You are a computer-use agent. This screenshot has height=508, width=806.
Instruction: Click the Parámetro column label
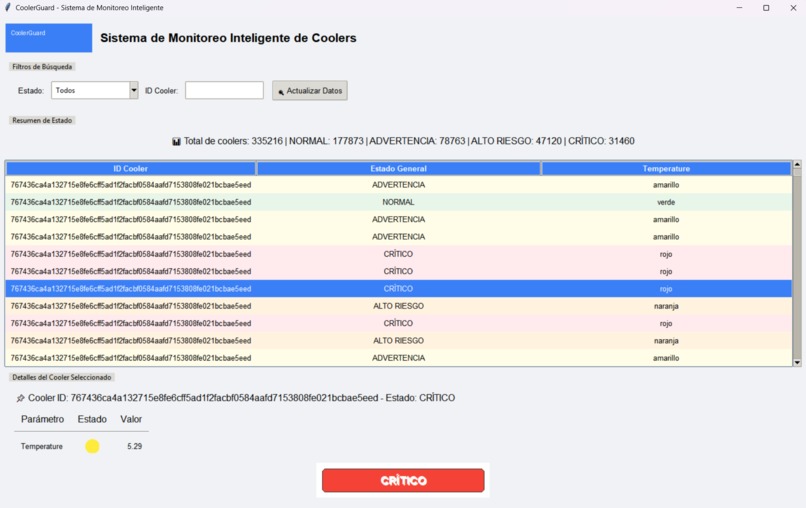(43, 419)
